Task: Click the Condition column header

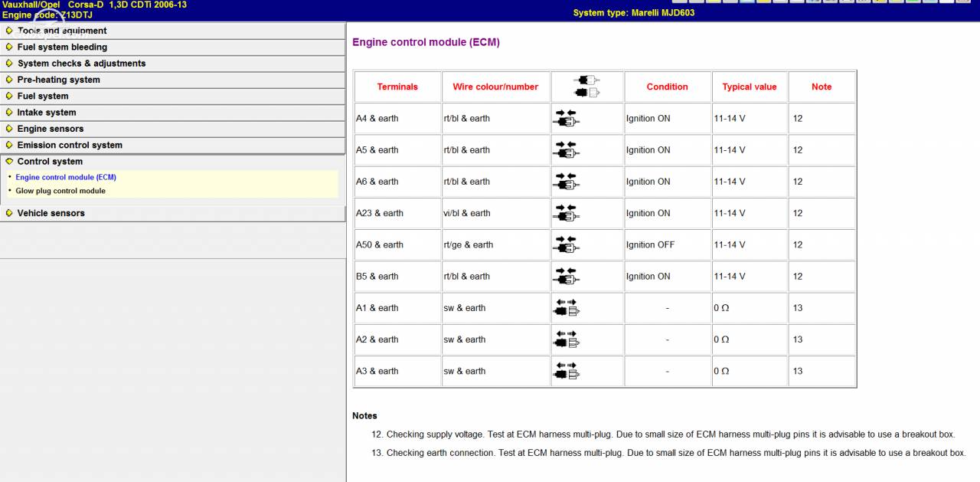Action: point(667,87)
